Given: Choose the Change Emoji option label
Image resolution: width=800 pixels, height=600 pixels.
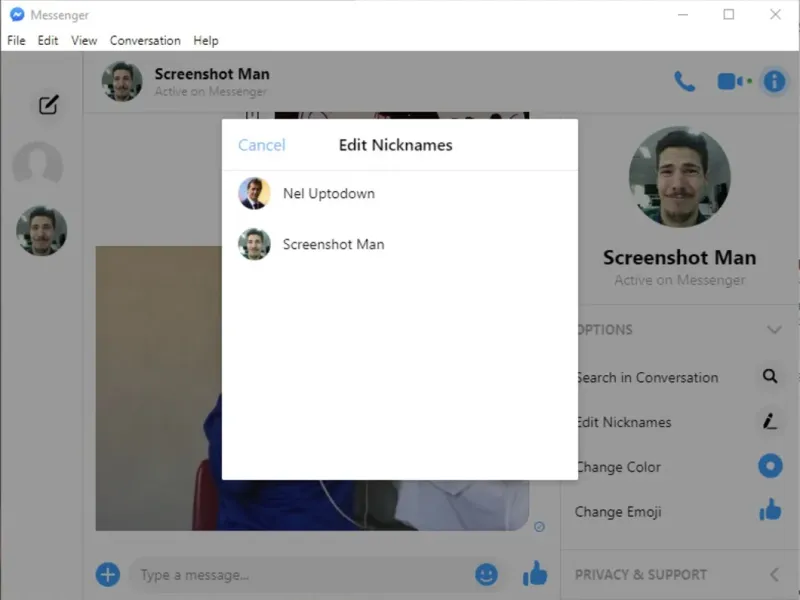Looking at the screenshot, I should tap(618, 512).
